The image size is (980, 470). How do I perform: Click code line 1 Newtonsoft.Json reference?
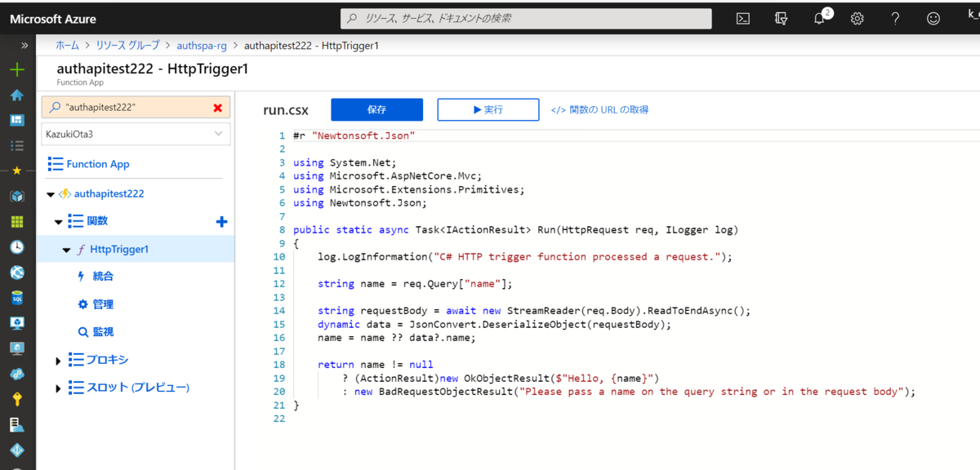click(x=354, y=135)
